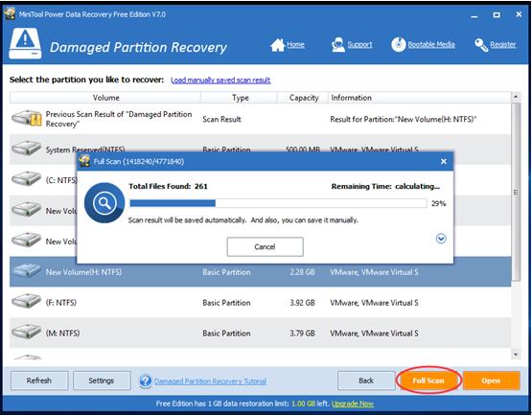Screen dimensions: 532x415
Task: Minimize the MiniTool window
Action: pyautogui.click(x=474, y=15)
